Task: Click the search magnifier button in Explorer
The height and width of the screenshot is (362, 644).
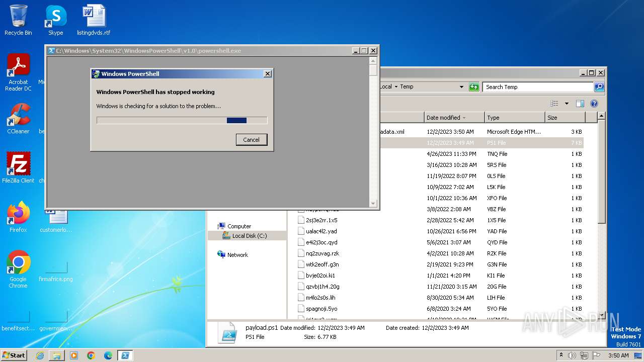Action: pyautogui.click(x=599, y=87)
